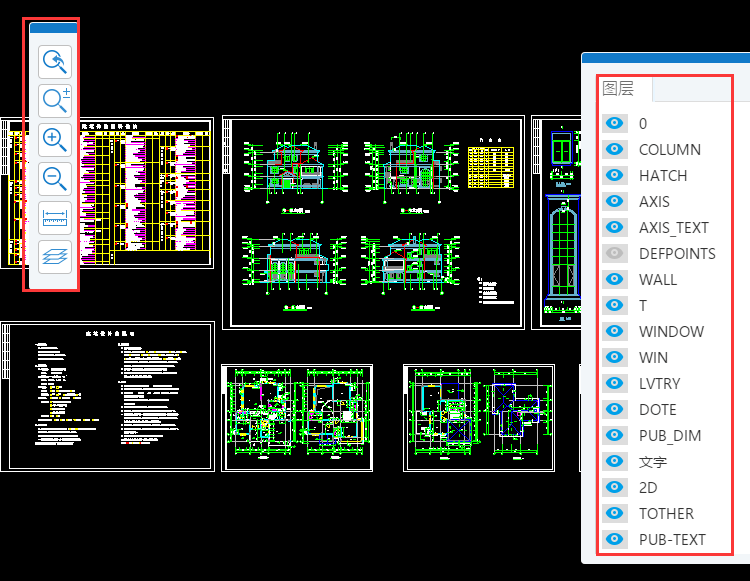
Task: Click the design notes text sheet
Action: [x=108, y=396]
